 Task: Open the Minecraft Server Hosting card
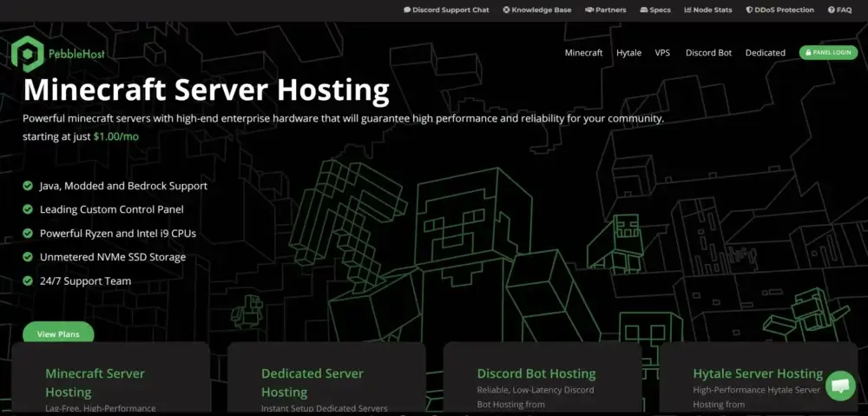click(111, 379)
